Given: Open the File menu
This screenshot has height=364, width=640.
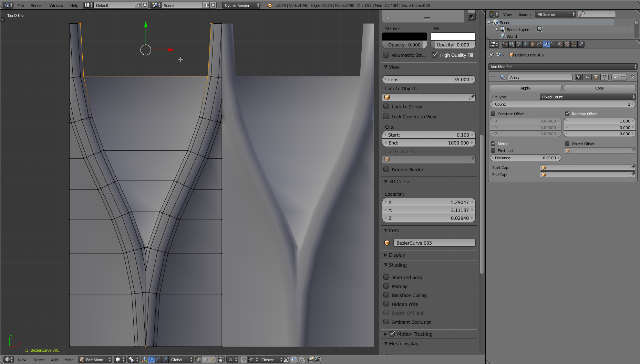Looking at the screenshot, I should click(x=21, y=5).
